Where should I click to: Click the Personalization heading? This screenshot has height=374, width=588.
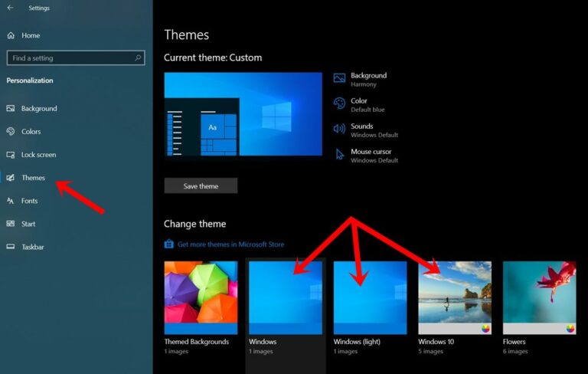(x=30, y=80)
